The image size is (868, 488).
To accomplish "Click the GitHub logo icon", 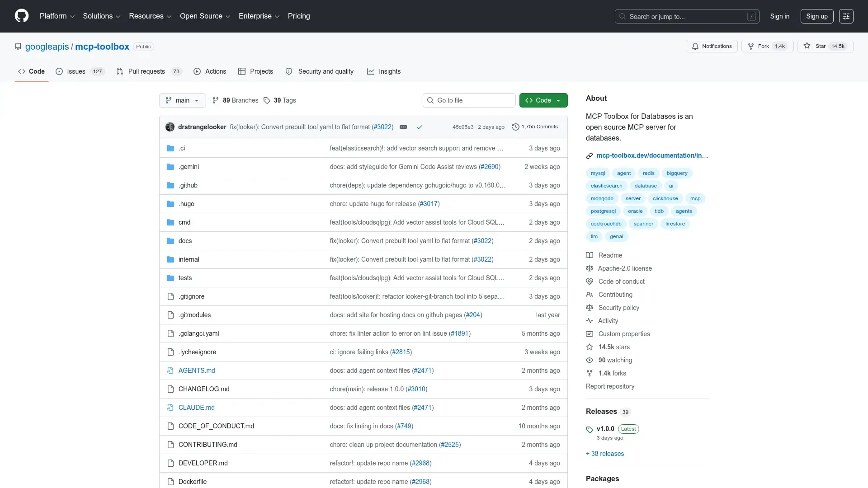I will (22, 16).
